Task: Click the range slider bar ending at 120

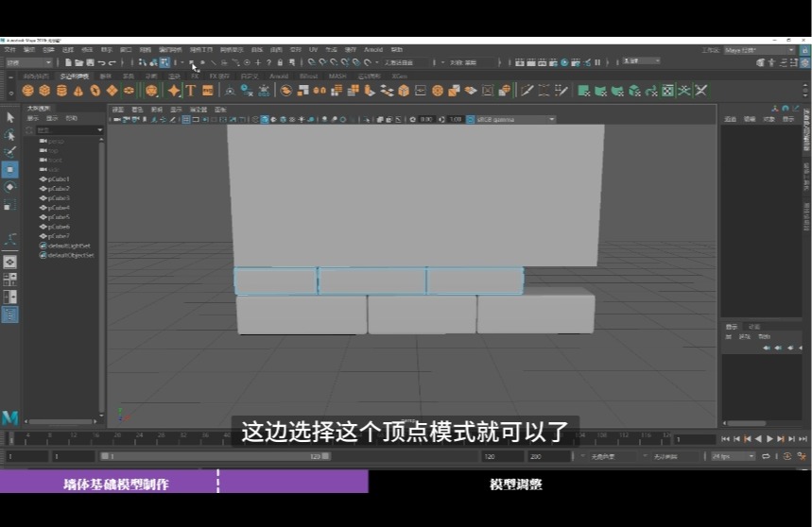Action: pos(215,456)
